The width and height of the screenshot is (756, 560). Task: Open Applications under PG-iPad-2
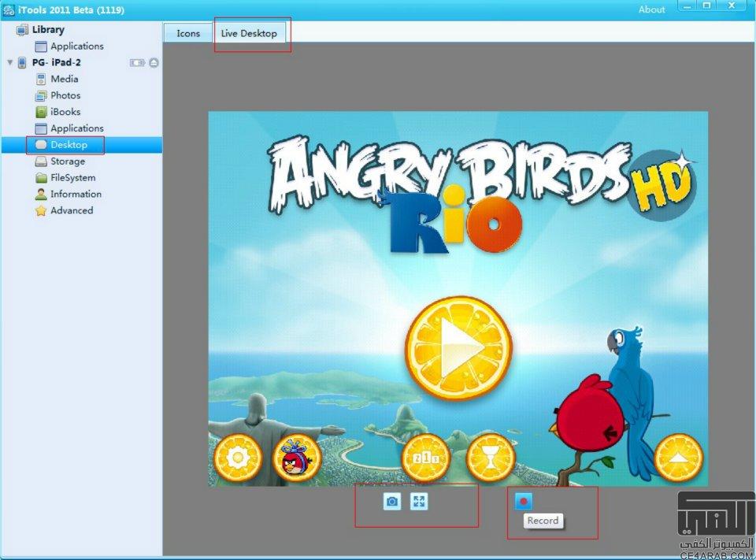click(x=77, y=128)
